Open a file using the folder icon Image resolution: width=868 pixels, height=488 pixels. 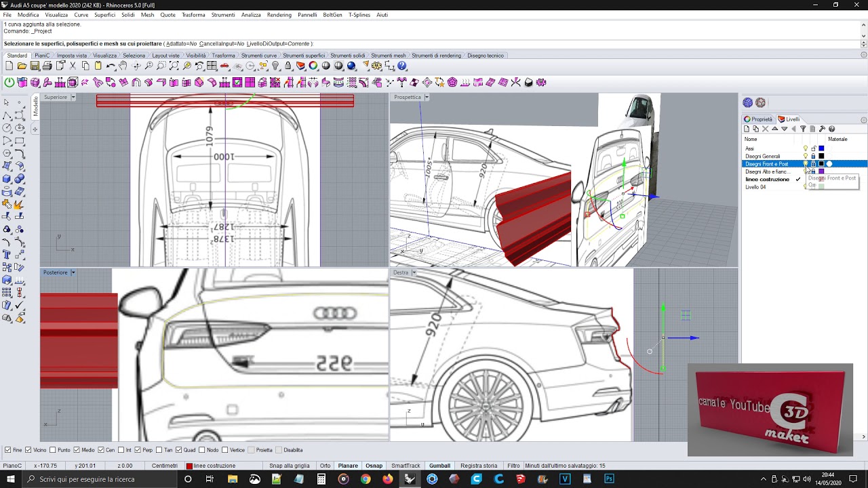[x=22, y=66]
